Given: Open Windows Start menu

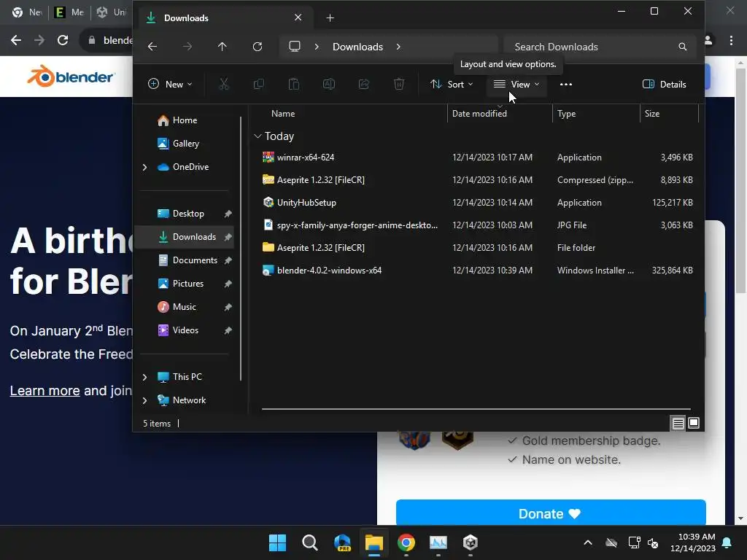Looking at the screenshot, I should click(x=277, y=542).
